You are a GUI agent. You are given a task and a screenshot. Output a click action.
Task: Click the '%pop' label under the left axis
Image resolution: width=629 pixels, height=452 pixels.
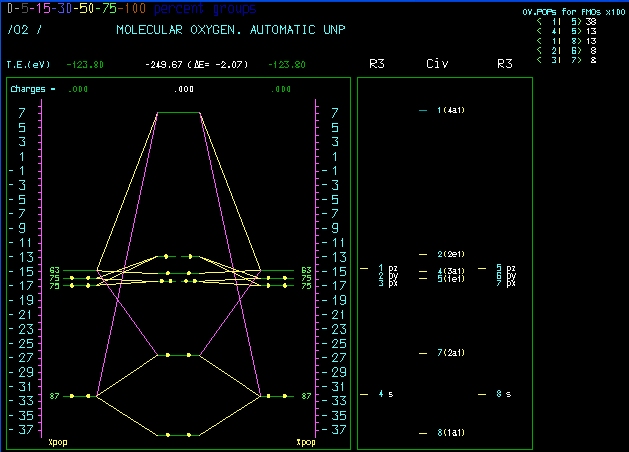coord(58,442)
